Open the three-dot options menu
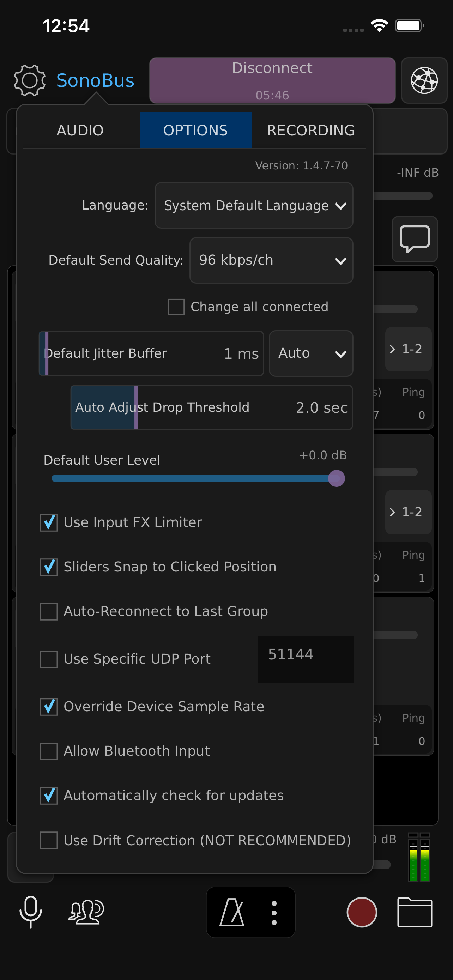Viewport: 453px width, 980px height. coord(274,912)
